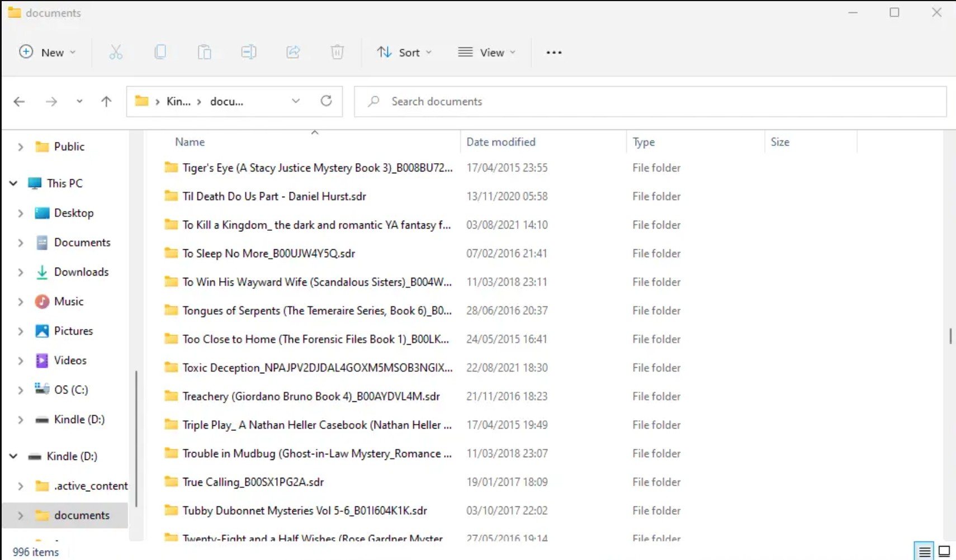Collapse the bottom Kindle (D:) node
The image size is (956, 560).
(x=13, y=457)
